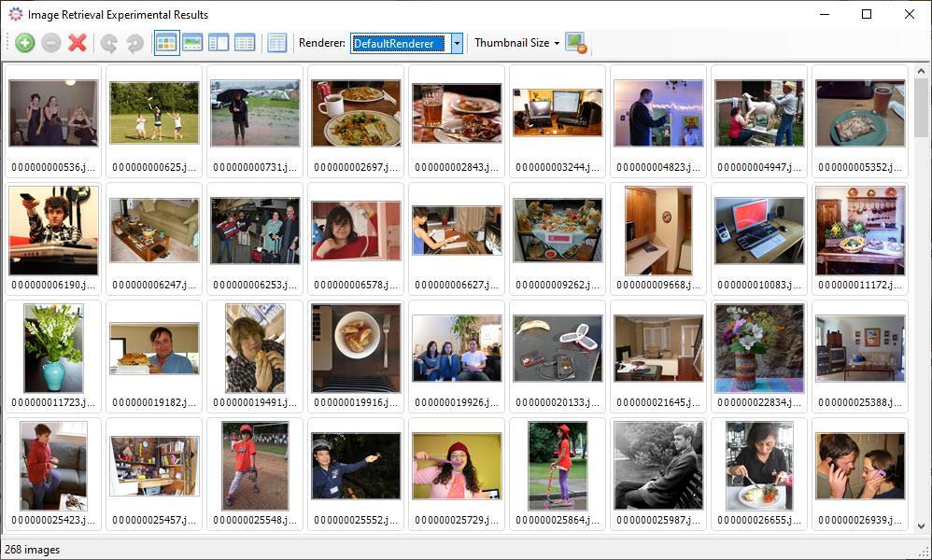This screenshot has height=560, width=932.
Task: Click file name 00000026655.j...
Action: (759, 520)
